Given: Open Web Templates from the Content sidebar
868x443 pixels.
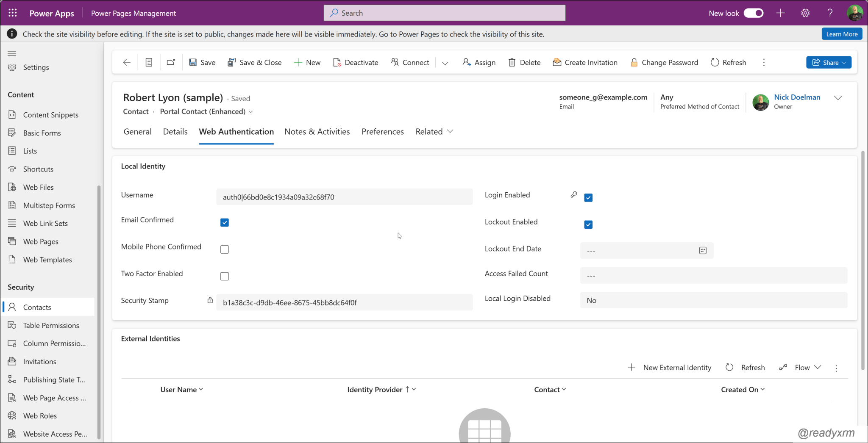Looking at the screenshot, I should (x=47, y=259).
